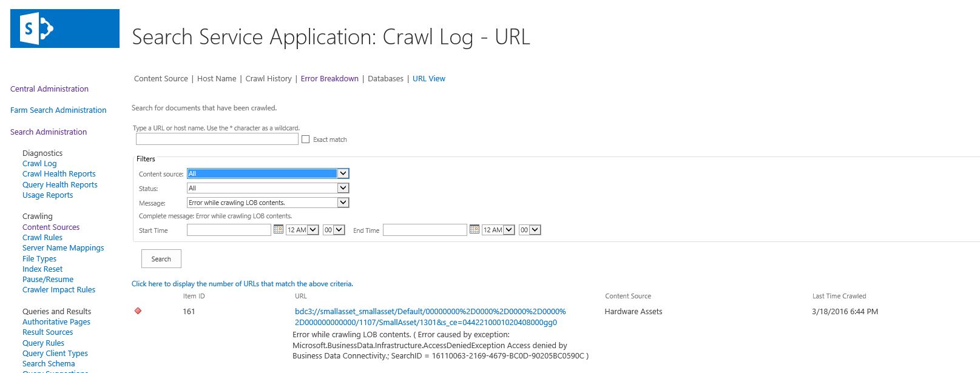
Task: Open Index Reset
Action: pyautogui.click(x=42, y=269)
